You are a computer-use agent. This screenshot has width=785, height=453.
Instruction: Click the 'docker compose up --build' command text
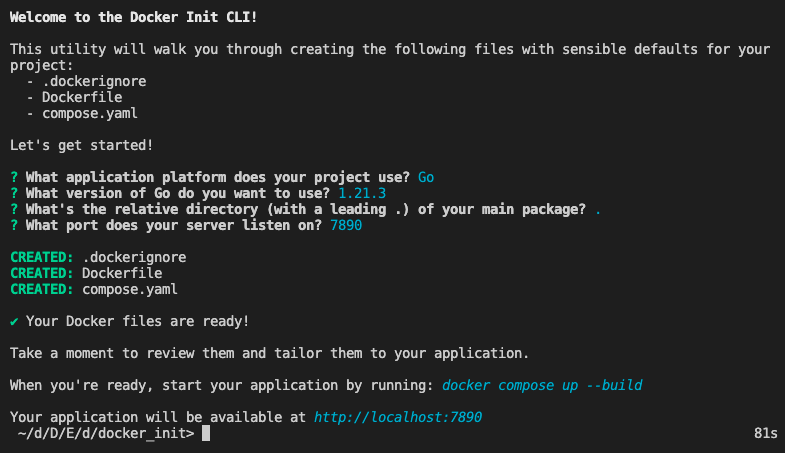[542, 385]
